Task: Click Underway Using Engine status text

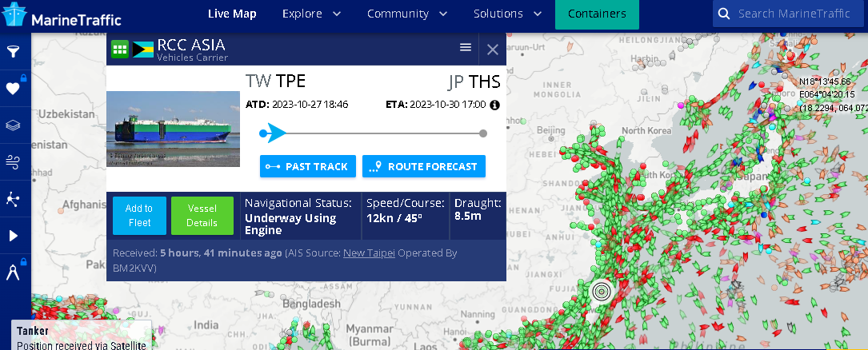Action: click(290, 224)
